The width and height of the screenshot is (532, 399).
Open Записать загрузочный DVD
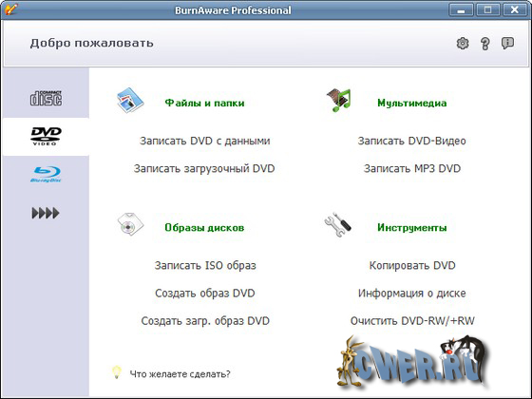click(x=204, y=169)
